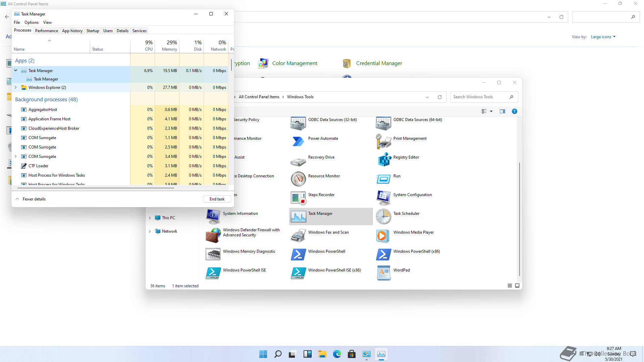Screen dimensions: 644x362
Task: Open Windows Tools address bar history dropdown
Action: (x=427, y=97)
